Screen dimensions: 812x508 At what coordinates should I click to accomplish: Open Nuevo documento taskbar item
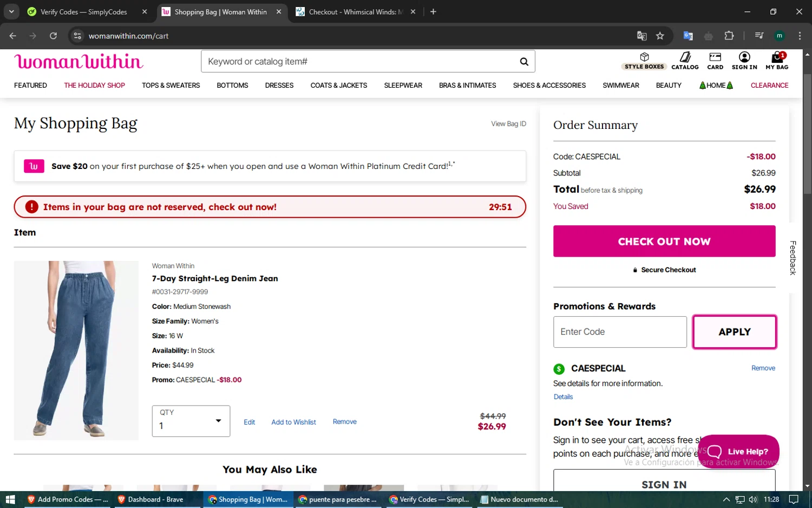coord(519,499)
